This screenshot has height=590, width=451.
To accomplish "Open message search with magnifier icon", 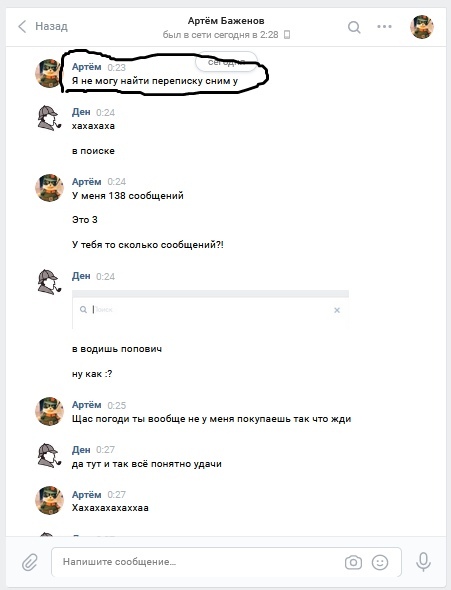I will pos(354,27).
